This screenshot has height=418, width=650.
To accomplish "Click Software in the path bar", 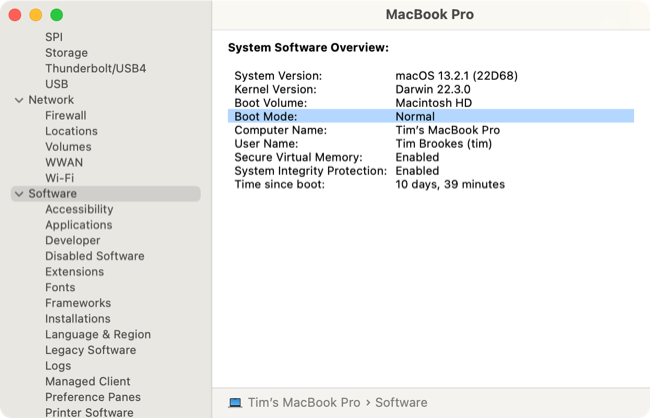I will click(x=401, y=403).
